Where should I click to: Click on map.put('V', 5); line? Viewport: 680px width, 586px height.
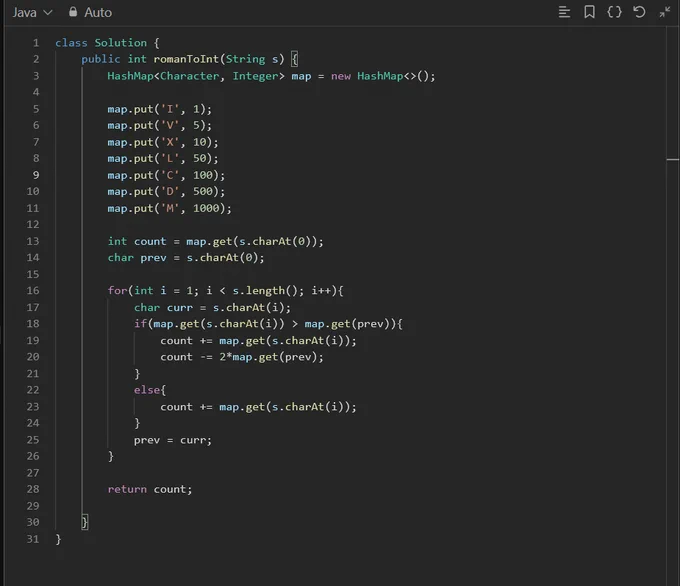160,125
